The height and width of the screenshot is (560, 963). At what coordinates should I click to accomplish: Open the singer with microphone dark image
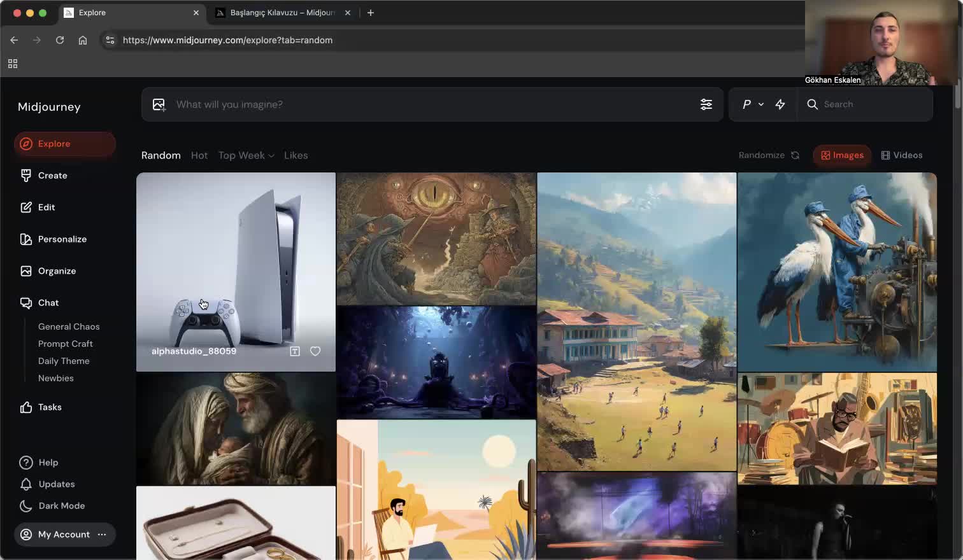tap(837, 523)
